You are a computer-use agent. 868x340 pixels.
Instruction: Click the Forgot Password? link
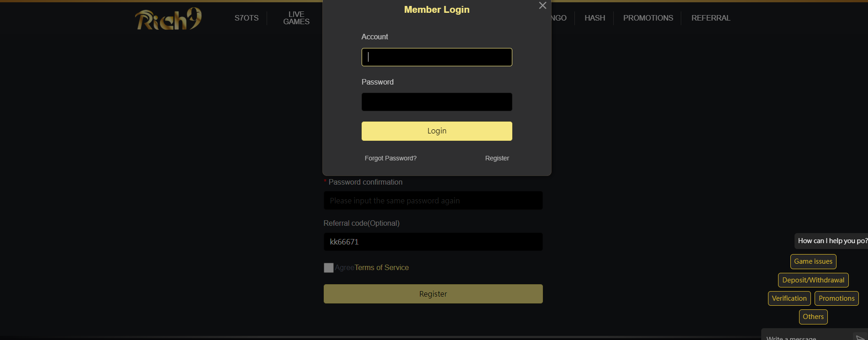click(x=390, y=158)
